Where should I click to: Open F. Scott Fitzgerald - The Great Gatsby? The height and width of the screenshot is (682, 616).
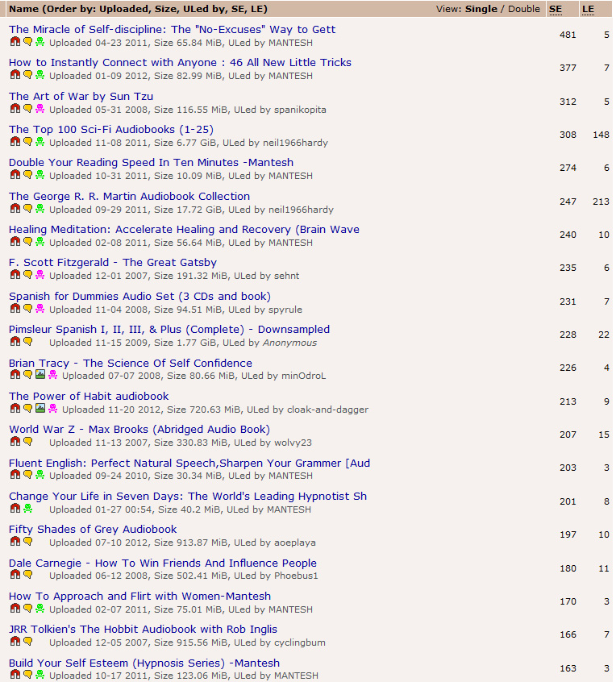(x=113, y=262)
